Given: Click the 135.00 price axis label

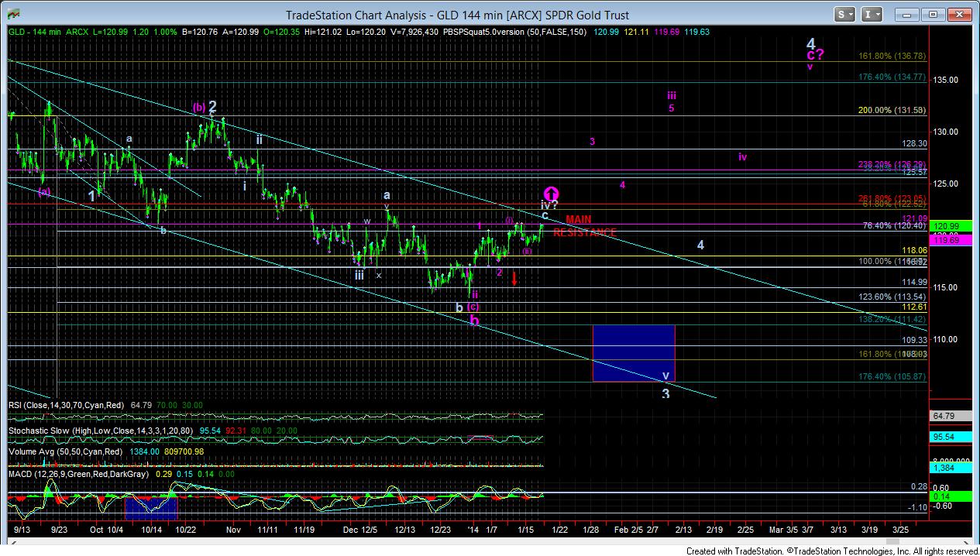Looking at the screenshot, I should (x=946, y=80).
